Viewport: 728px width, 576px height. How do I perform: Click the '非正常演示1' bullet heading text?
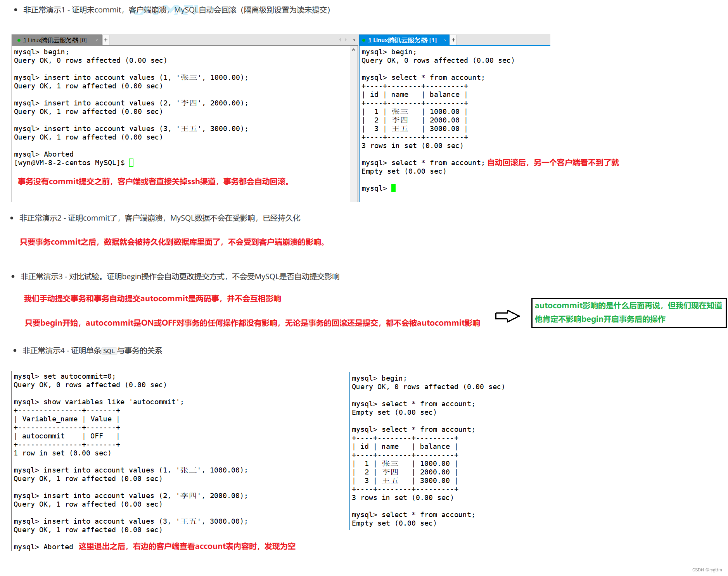click(x=176, y=10)
